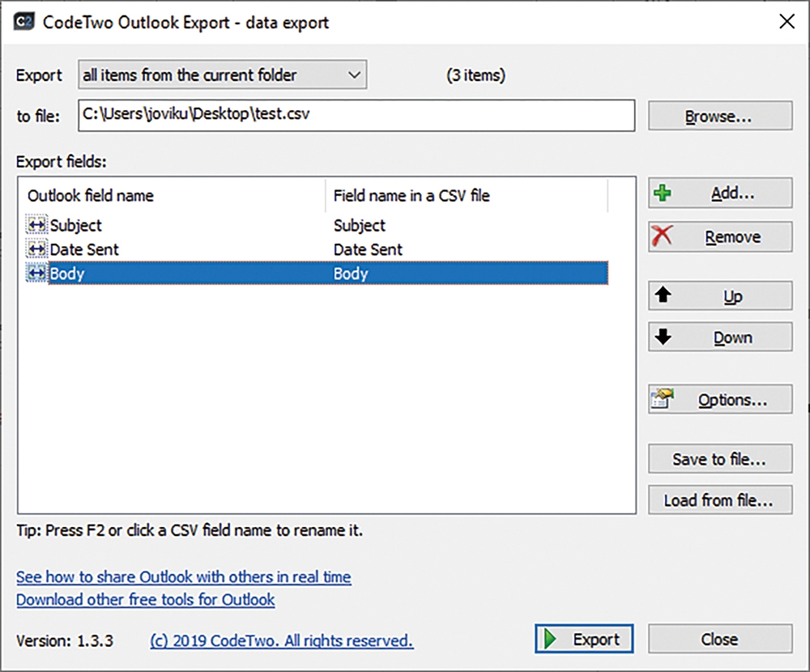
Task: Click the Body CSV field name cell
Action: pos(351,274)
